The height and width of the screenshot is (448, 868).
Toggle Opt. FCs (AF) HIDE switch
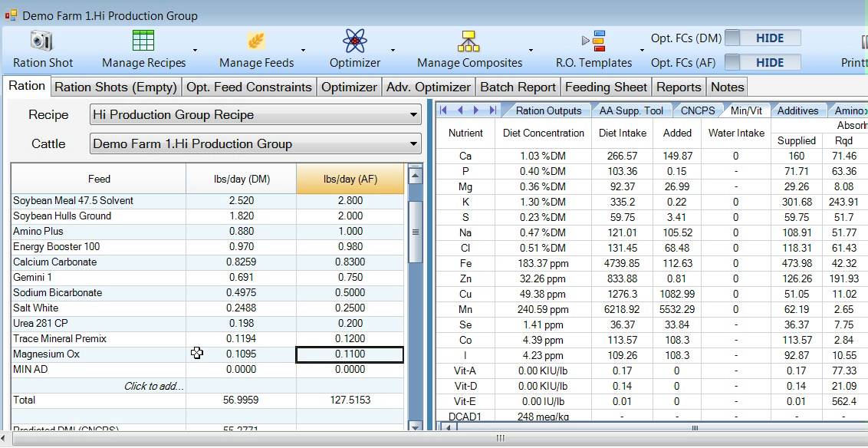[763, 63]
